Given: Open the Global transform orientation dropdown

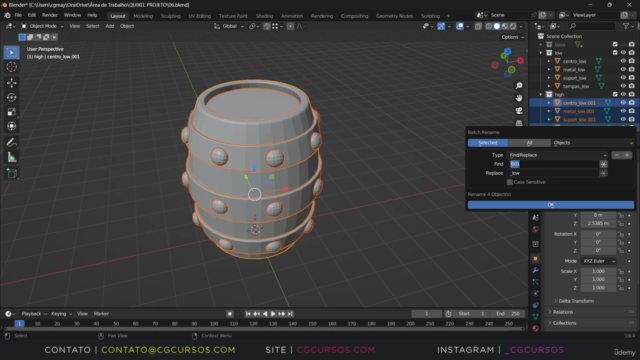Looking at the screenshot, I should point(229,26).
